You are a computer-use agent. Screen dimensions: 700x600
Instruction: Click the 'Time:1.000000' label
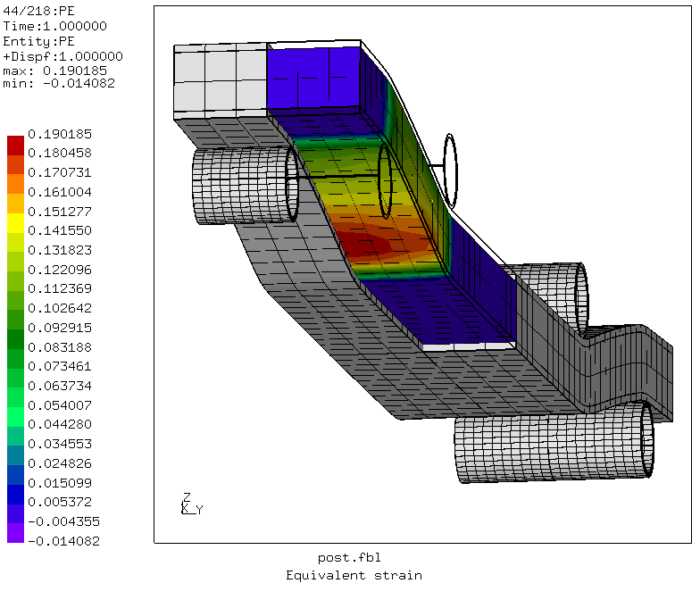click(x=55, y=26)
